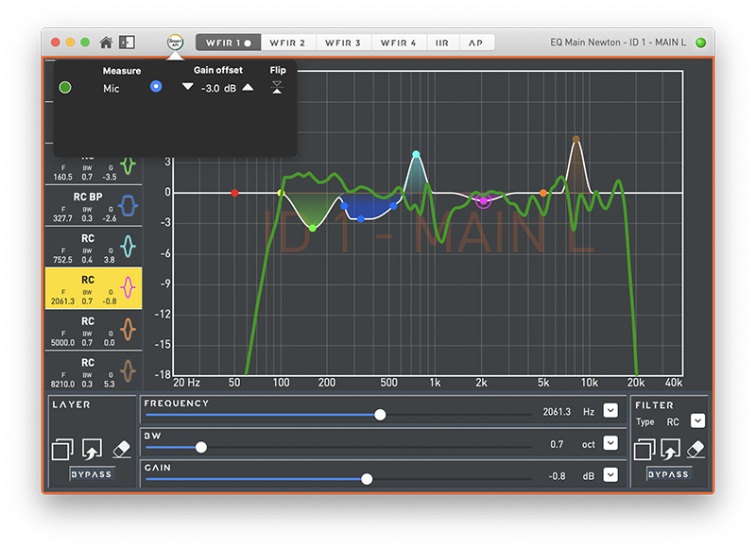
Task: Click the blue BP node near 330 Hz
Action: pyautogui.click(x=361, y=219)
